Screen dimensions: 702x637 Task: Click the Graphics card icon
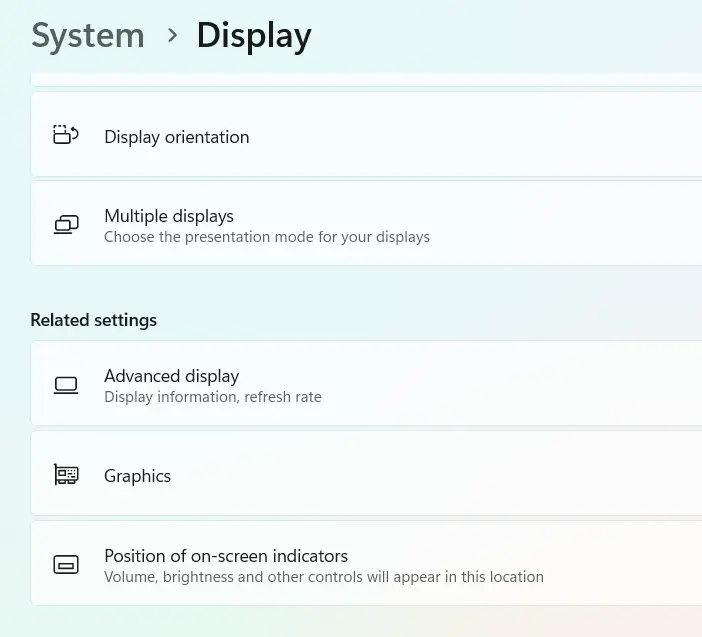tap(66, 475)
